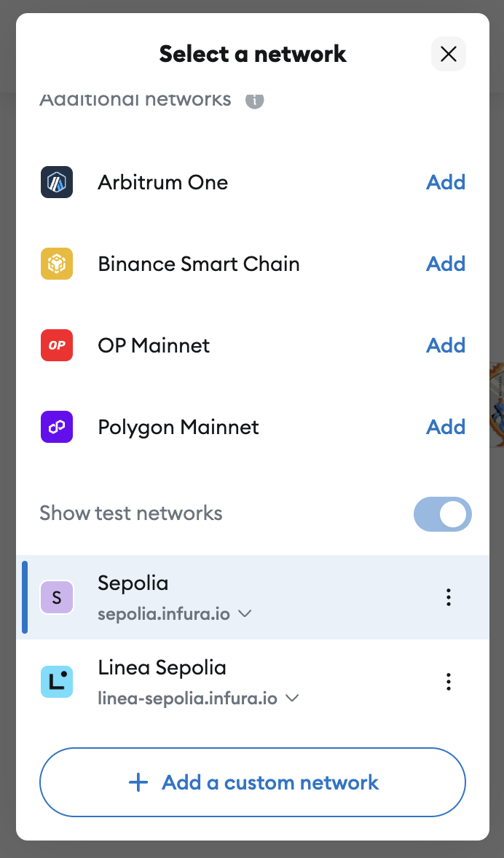Click the Arbitrum One network icon
The width and height of the screenshot is (504, 858).
57,182
